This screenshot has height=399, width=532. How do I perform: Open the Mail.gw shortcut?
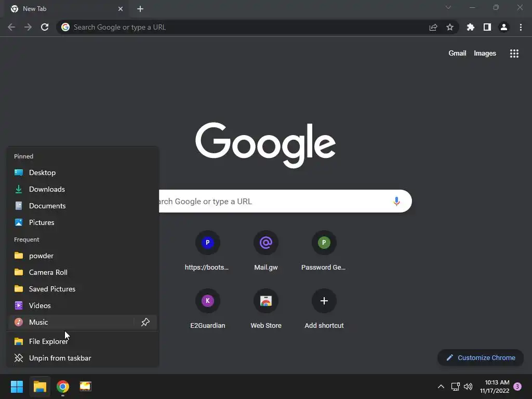[266, 251]
